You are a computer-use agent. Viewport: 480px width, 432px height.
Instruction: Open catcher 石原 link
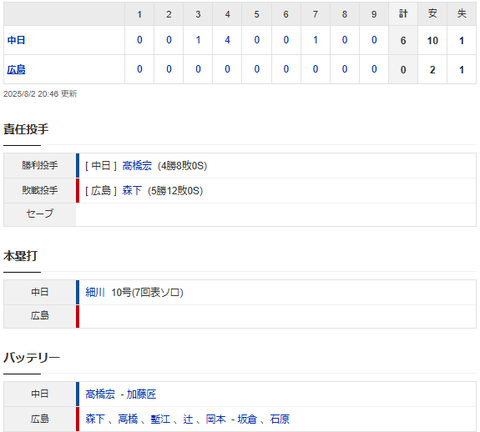pos(280,419)
